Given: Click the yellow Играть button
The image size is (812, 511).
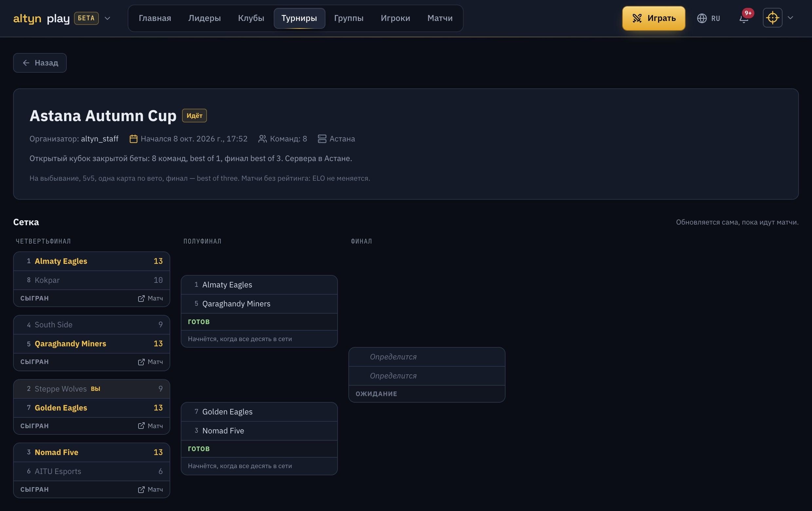Looking at the screenshot, I should 654,18.
